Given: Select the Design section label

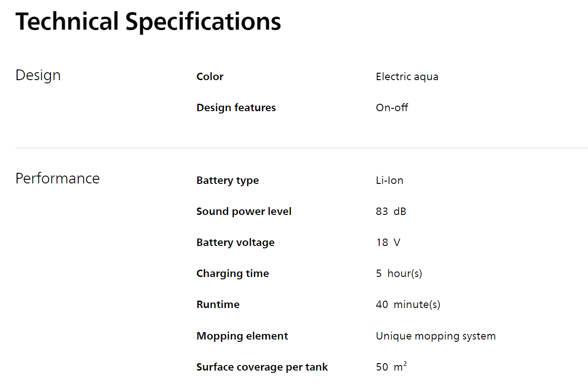Looking at the screenshot, I should (x=38, y=75).
